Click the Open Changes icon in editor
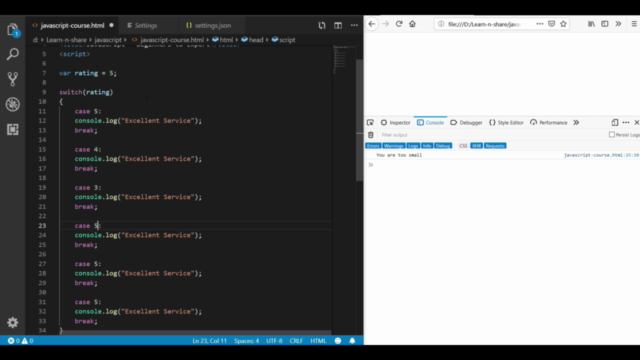Screen dimensions: 640x360 pyautogui.click(x=322, y=25)
